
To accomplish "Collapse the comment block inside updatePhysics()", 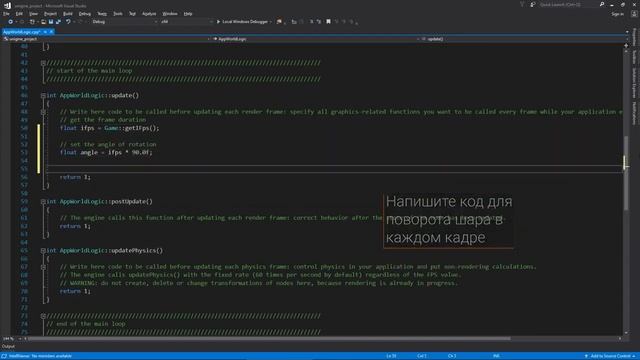I will pos(43,267).
